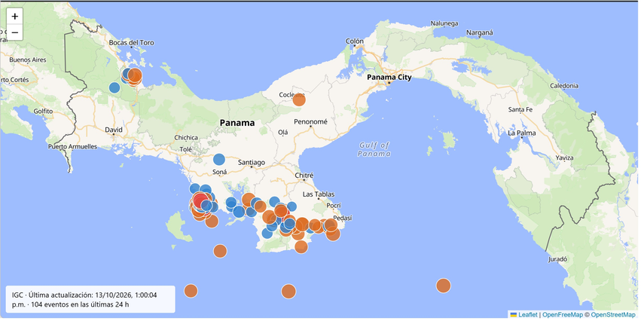Screen dimensions: 644x321
Task: Select the southernmost orange marker on Azuero peninsula
Action: pyautogui.click(x=301, y=247)
